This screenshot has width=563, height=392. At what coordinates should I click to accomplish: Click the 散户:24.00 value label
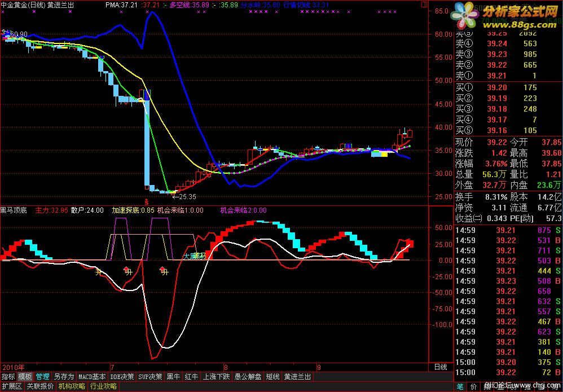(87, 210)
